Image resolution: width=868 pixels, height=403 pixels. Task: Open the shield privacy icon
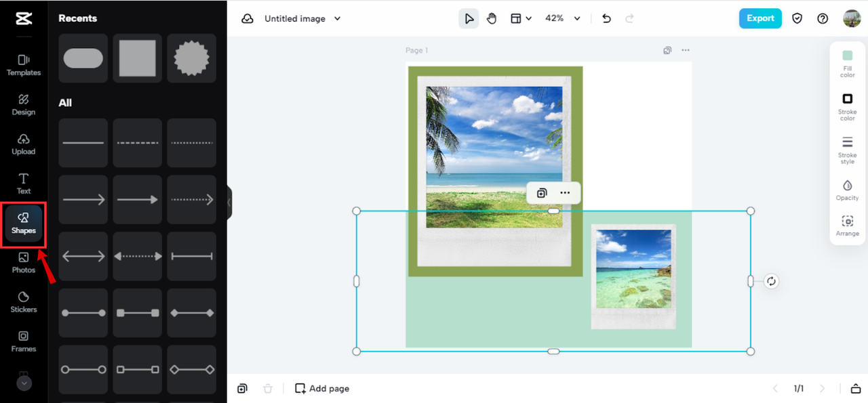[797, 18]
